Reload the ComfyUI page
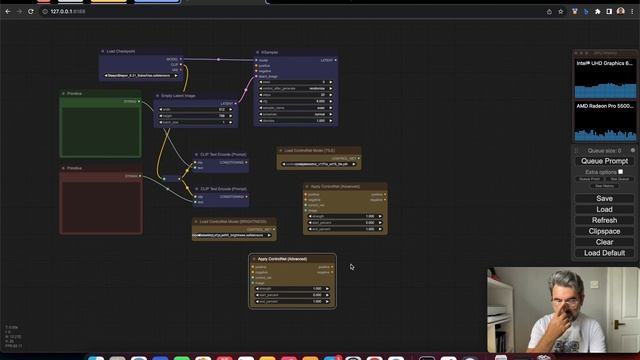This screenshot has height=360, width=640. [x=31, y=11]
